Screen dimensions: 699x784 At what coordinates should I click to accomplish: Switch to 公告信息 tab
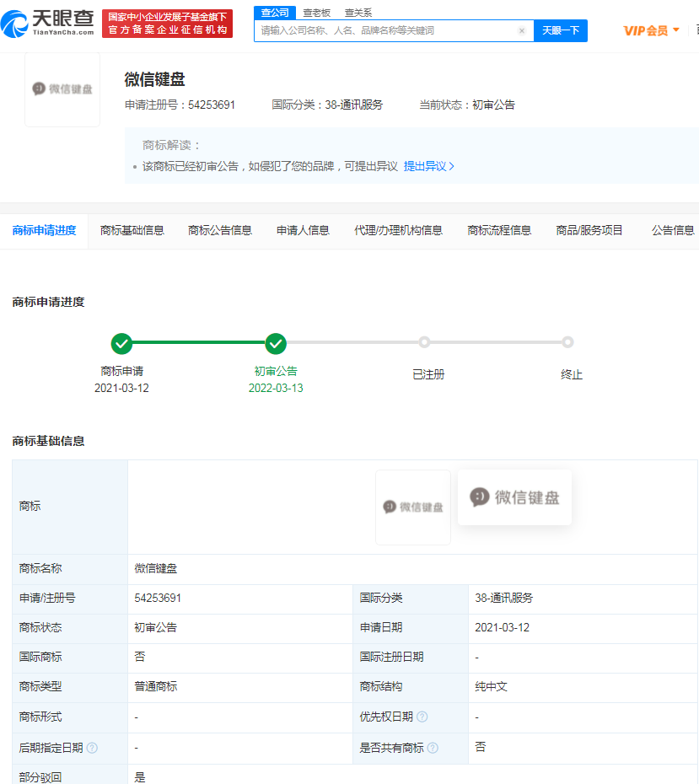[673, 230]
